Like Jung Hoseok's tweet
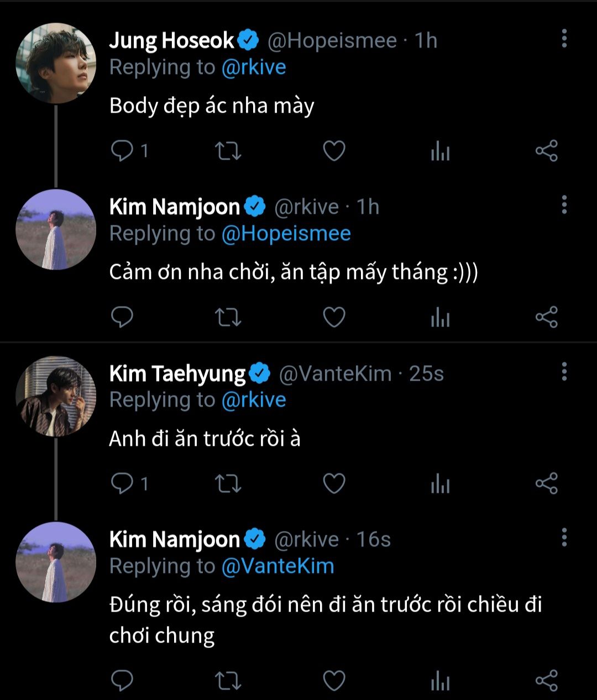Image resolution: width=597 pixels, height=700 pixels. click(x=334, y=151)
